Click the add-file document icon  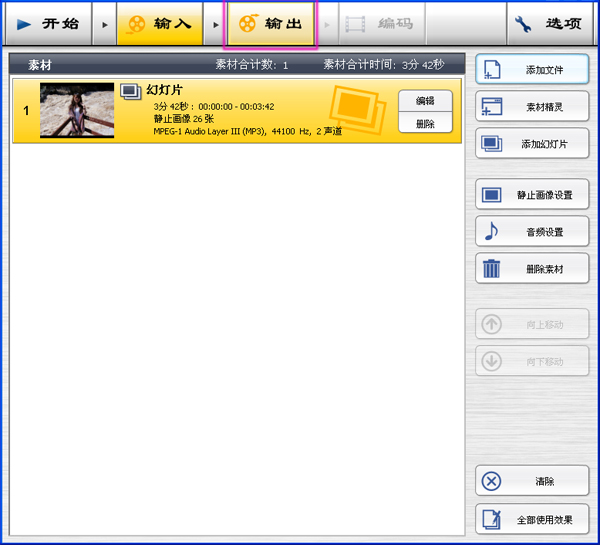(492, 70)
